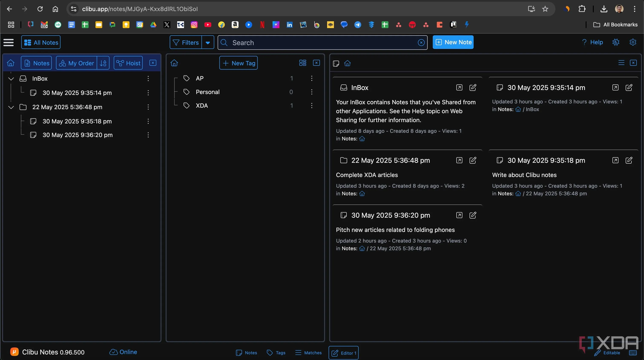Switch tags panel to grid layout icon
Viewport: 644px width, 360px height.
tap(302, 63)
